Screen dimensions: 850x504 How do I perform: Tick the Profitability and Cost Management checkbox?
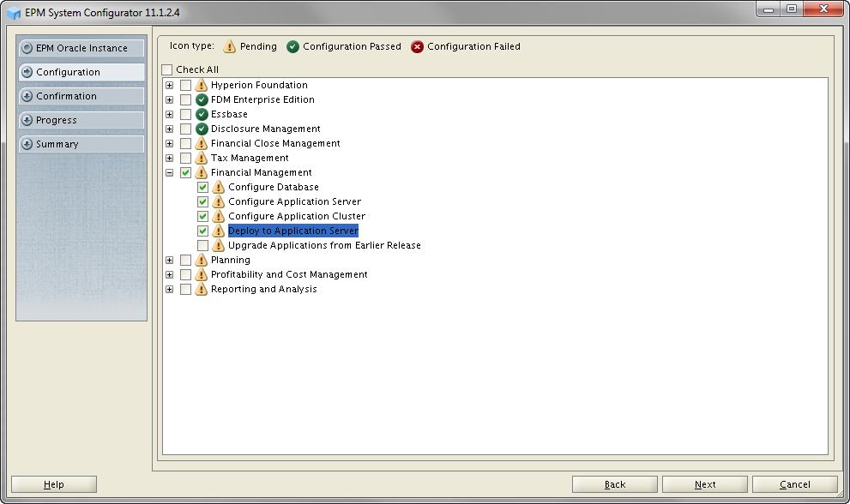[185, 275]
